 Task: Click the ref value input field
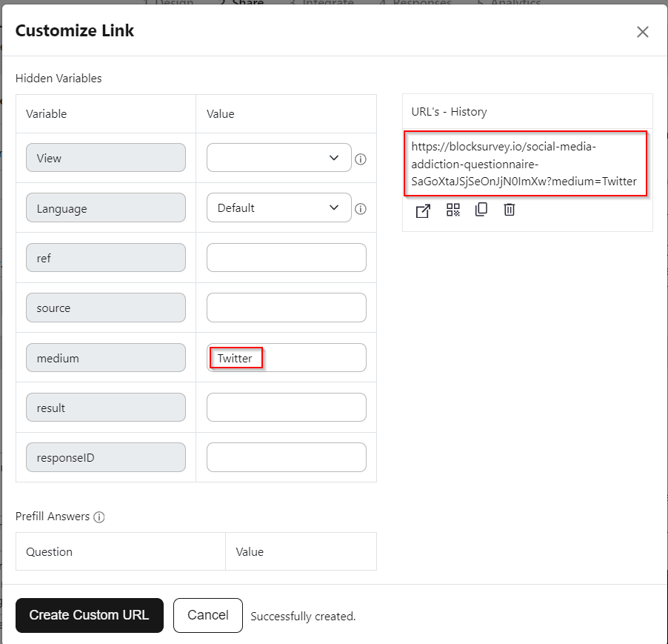287,257
